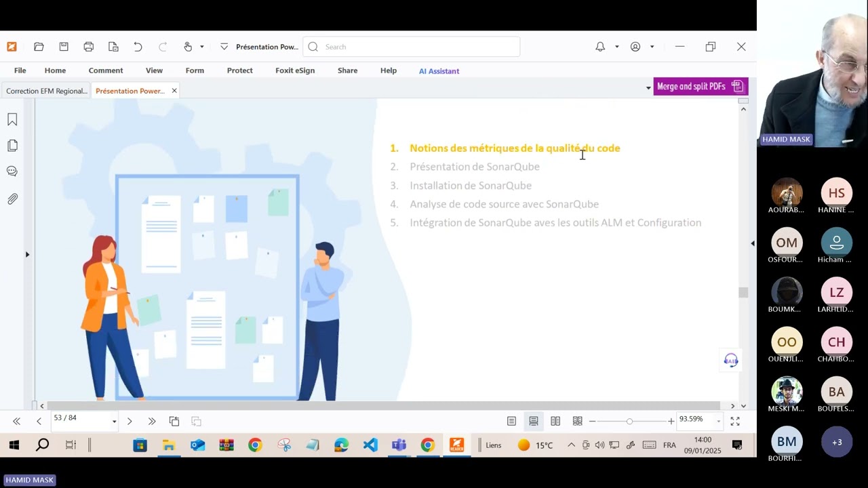Viewport: 868px width, 488px height.
Task: Open the notifications bell
Action: 600,47
